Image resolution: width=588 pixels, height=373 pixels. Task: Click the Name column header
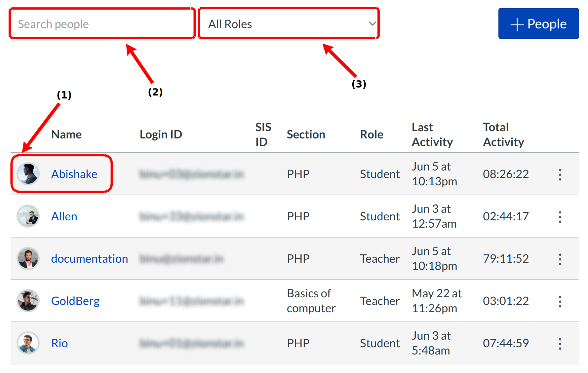click(66, 134)
